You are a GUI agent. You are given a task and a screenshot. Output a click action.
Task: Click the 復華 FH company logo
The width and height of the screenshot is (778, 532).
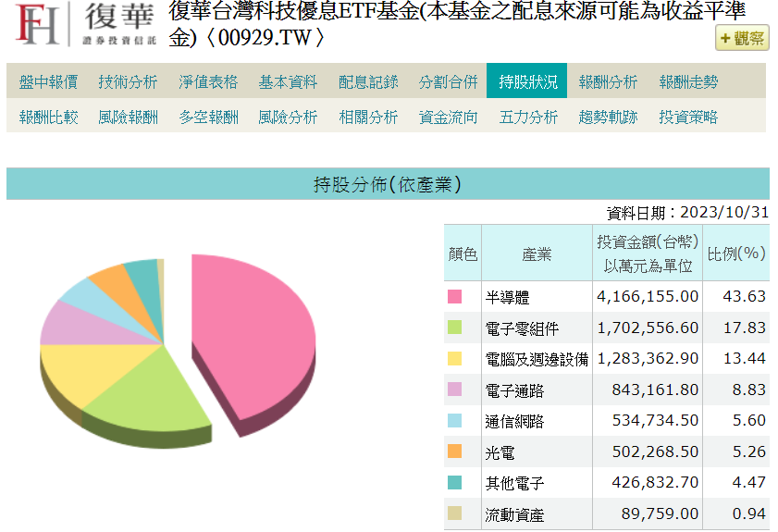tap(86, 24)
